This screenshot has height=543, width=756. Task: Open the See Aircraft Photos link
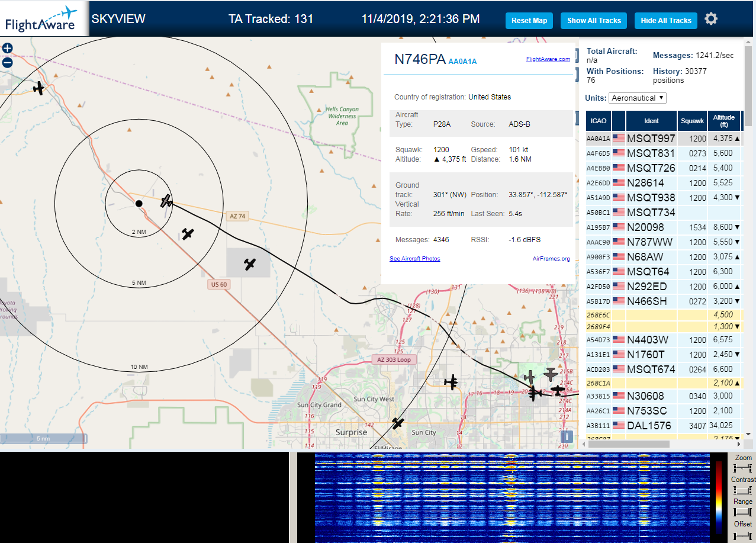[414, 259]
